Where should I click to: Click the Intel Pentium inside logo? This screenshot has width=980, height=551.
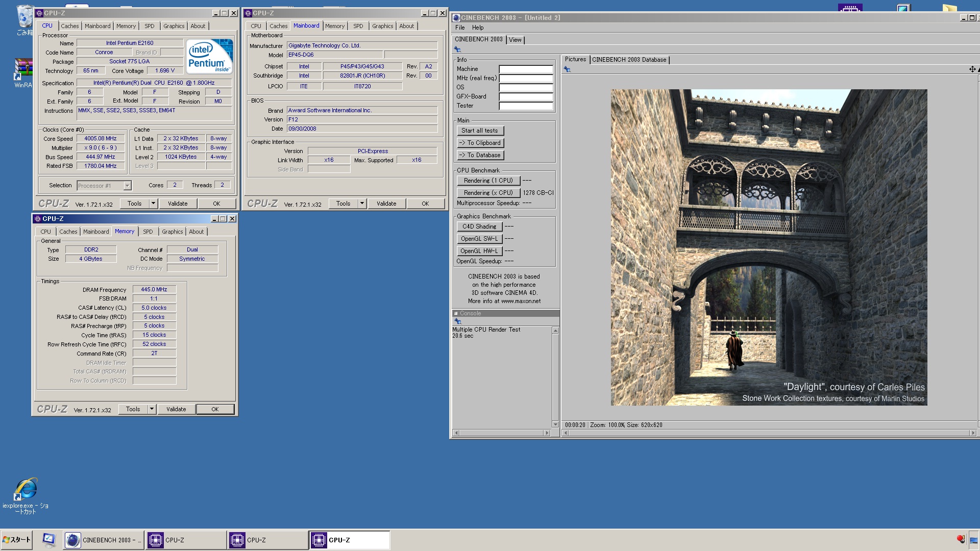tap(209, 56)
